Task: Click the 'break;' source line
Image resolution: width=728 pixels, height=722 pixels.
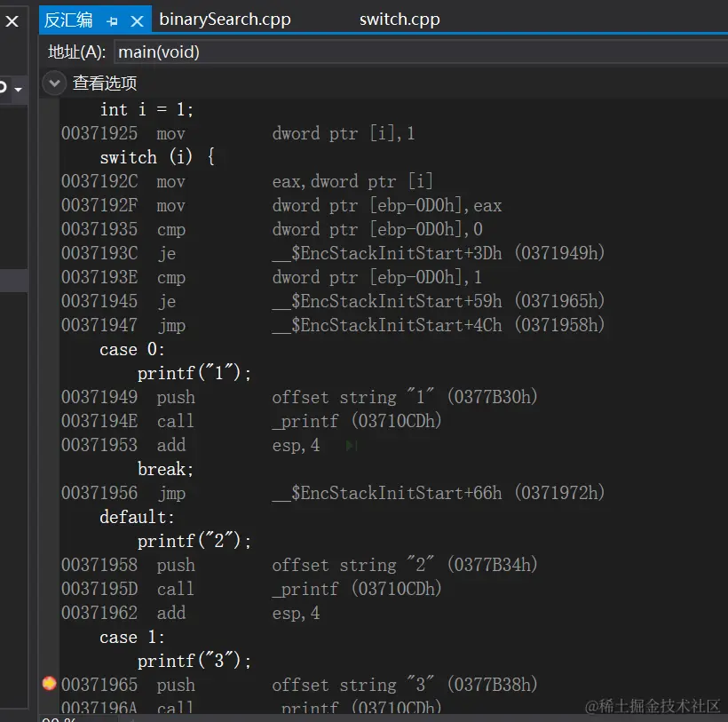Action: tap(165, 469)
